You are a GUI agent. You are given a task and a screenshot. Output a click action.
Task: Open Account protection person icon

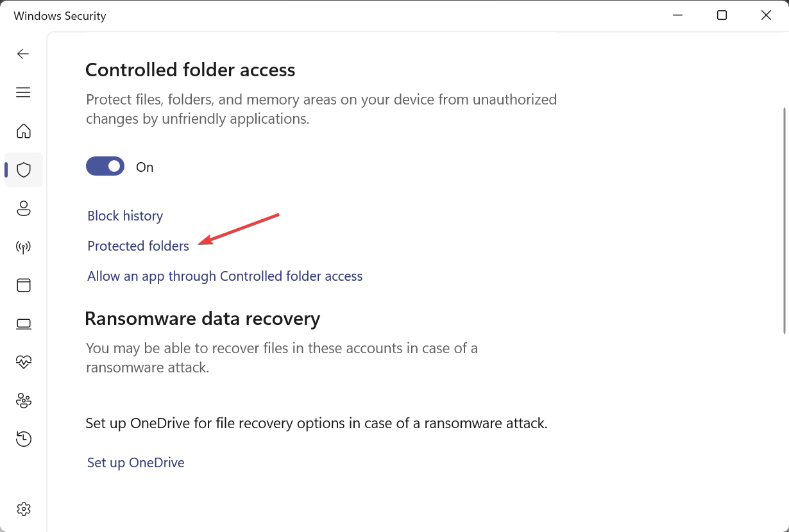(24, 208)
